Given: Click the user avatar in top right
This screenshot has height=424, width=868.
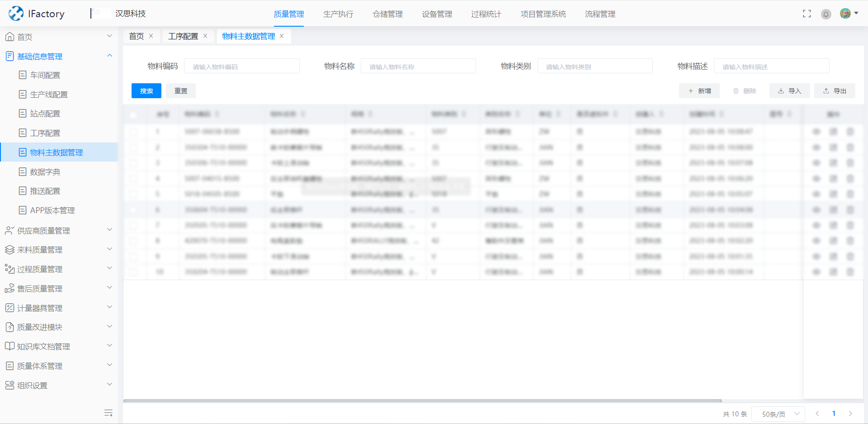Looking at the screenshot, I should (845, 14).
